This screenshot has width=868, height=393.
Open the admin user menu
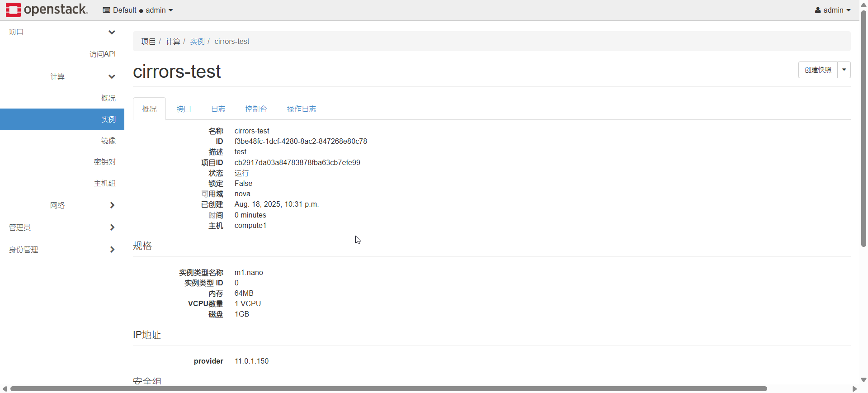pyautogui.click(x=833, y=10)
